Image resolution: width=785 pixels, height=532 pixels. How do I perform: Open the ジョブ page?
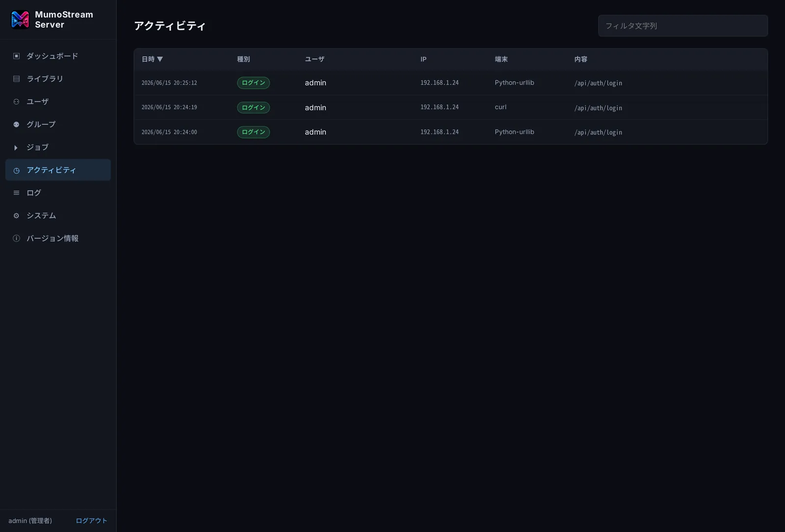[58, 147]
